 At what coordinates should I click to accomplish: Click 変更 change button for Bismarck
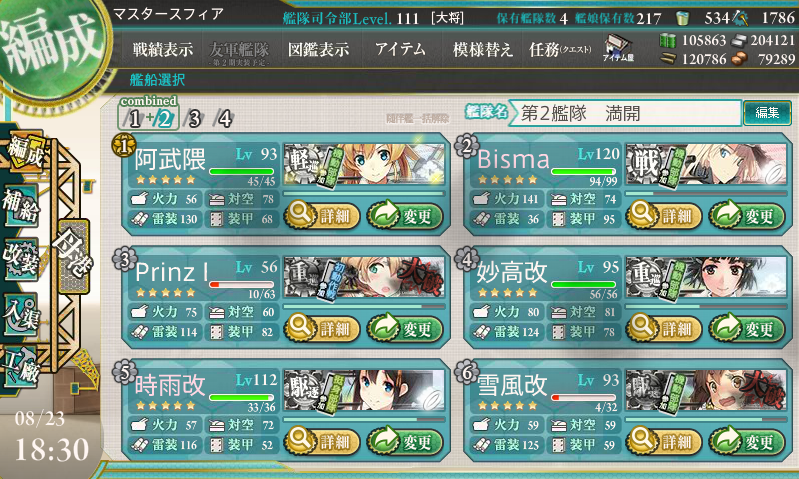pyautogui.click(x=747, y=216)
